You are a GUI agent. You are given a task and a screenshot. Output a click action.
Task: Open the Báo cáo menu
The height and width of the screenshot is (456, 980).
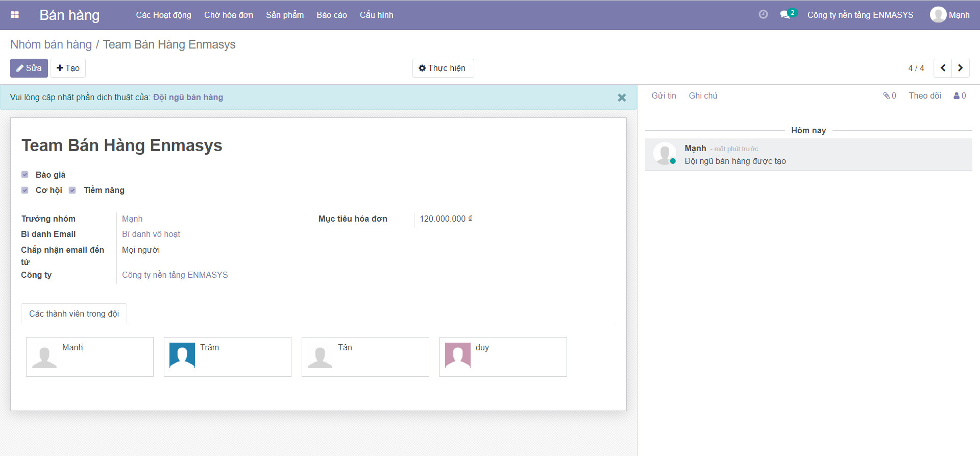coord(331,15)
